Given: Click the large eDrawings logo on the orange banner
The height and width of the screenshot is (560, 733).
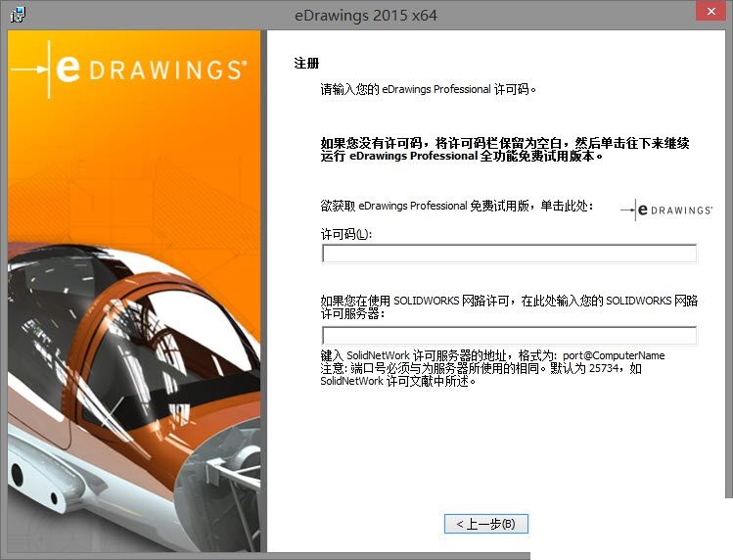Looking at the screenshot, I should point(133,70).
